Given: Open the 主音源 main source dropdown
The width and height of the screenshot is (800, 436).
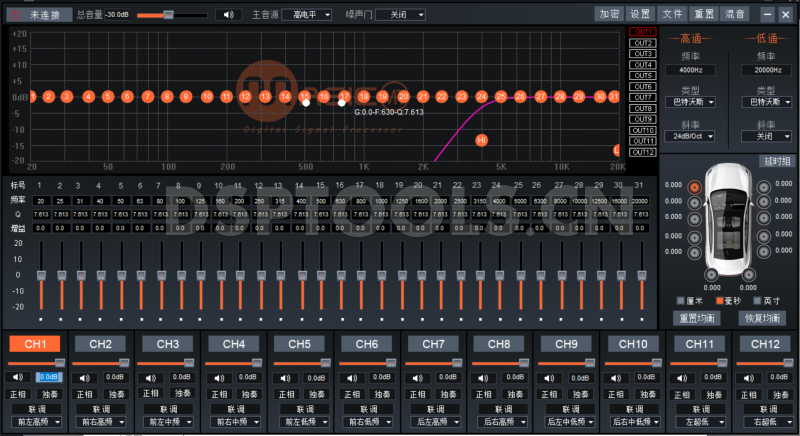Looking at the screenshot, I should pyautogui.click(x=304, y=15).
